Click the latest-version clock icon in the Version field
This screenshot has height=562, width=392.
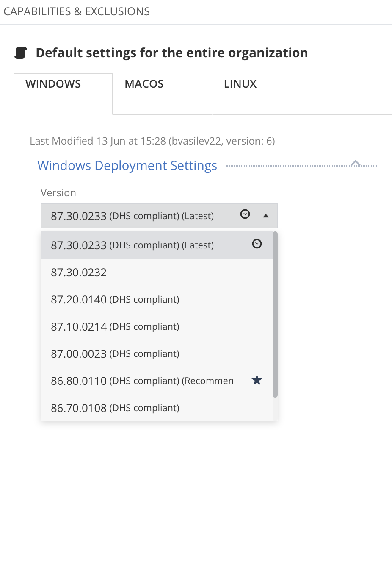pos(245,214)
